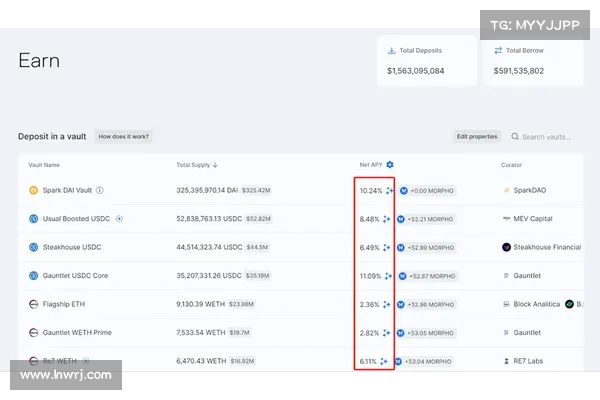600x400 pixels.
Task: Click the sparkle icon next to 2.82% APY
Action: [386, 333]
